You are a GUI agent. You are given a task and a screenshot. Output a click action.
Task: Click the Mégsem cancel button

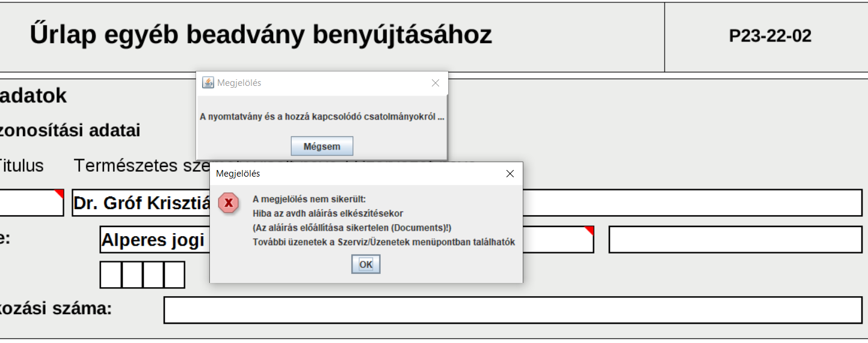click(322, 147)
